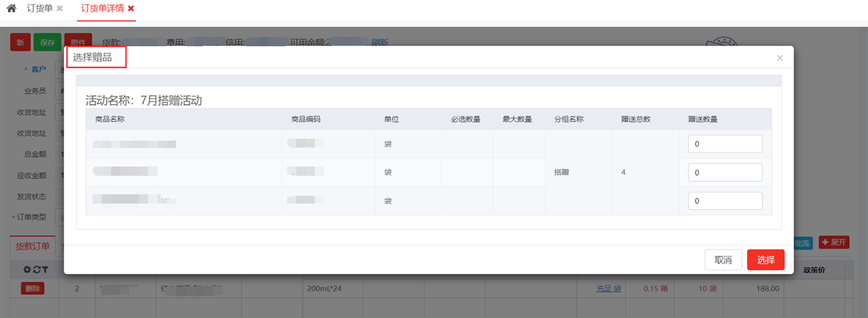Click the red 新 button
Image resolution: width=868 pixels, height=318 pixels.
point(20,43)
